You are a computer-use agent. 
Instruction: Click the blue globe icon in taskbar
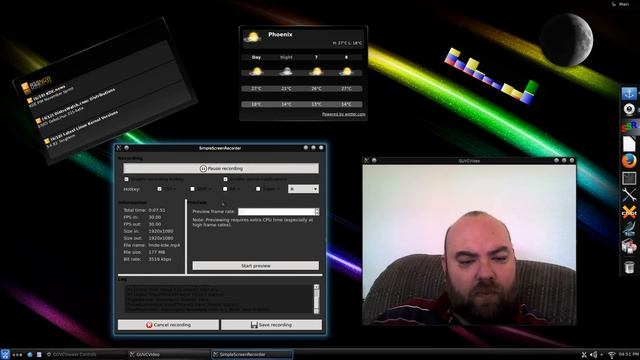click(x=30, y=355)
